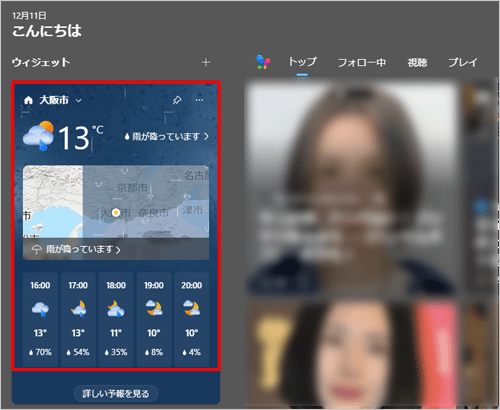Screen dimensions: 500x410
Task: Click the moon cloud icon at 19:00
Action: point(154,308)
